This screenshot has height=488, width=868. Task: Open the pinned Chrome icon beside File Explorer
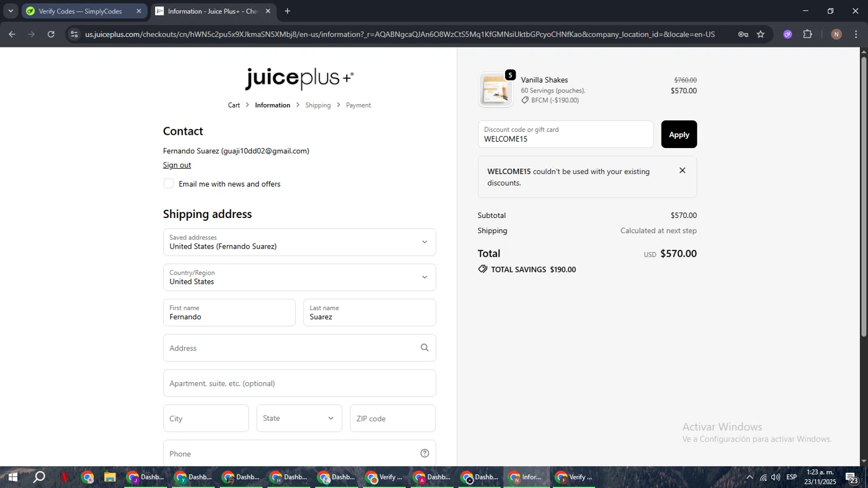pos(87,478)
